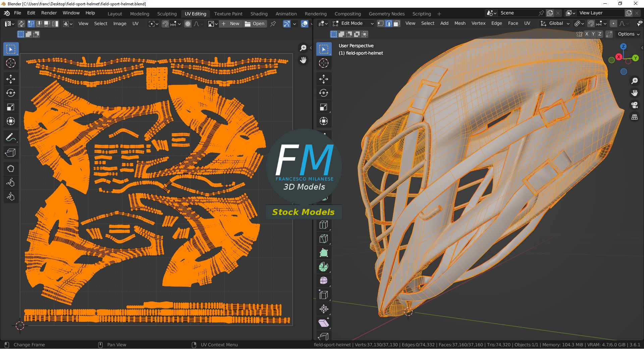The image size is (644, 349).
Task: Switch to the Texture Paint workspace tab
Action: point(228,14)
